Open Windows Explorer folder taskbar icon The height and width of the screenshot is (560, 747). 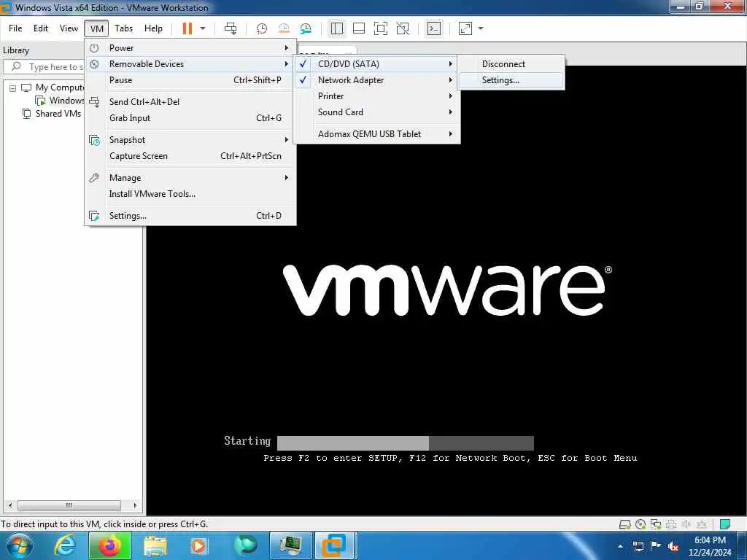point(155,545)
